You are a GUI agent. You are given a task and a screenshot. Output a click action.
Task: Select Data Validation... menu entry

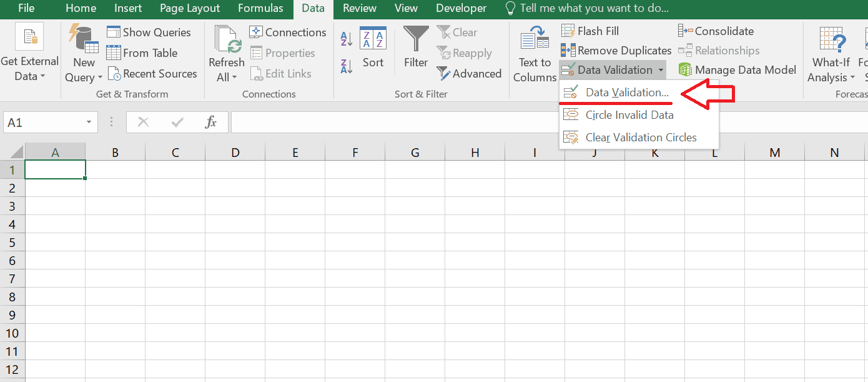[627, 93]
